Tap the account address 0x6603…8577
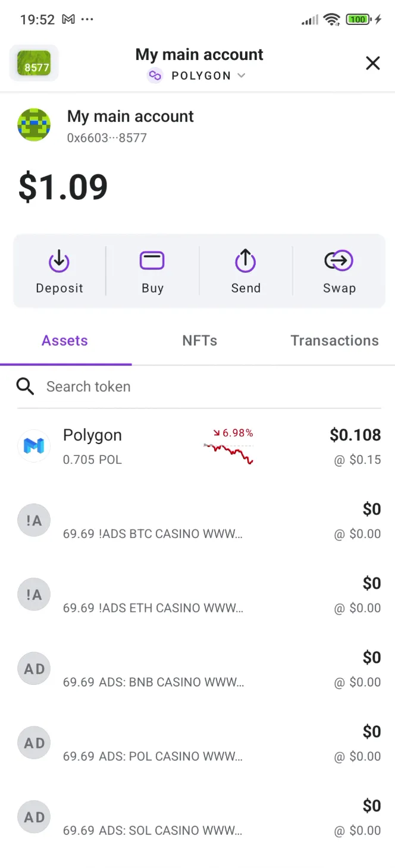The height and width of the screenshot is (868, 395). 107,138
